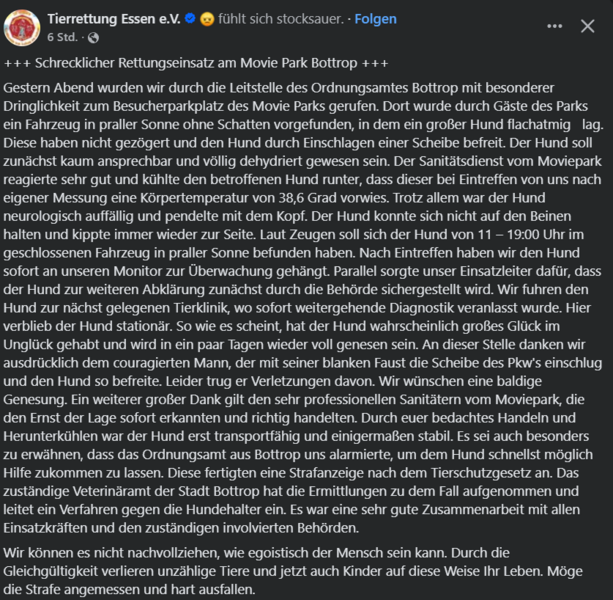Click the closing paragraph starting 'Wir können es'
This screenshot has width=613, height=600.
(x=293, y=571)
